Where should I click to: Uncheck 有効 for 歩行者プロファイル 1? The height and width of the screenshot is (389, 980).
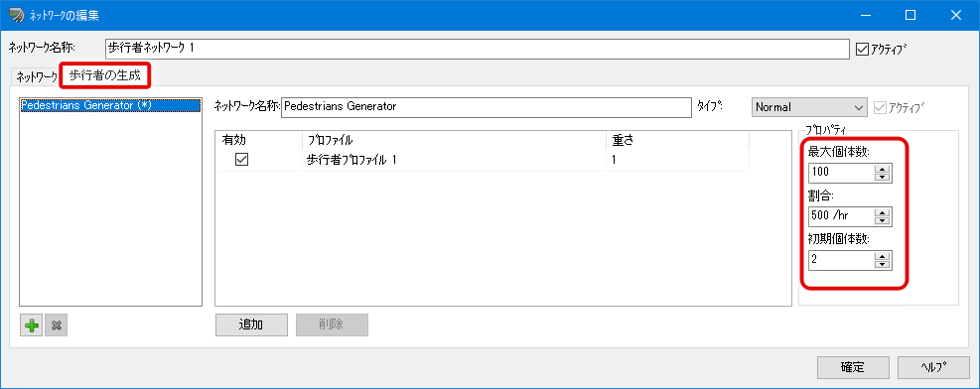click(x=241, y=160)
